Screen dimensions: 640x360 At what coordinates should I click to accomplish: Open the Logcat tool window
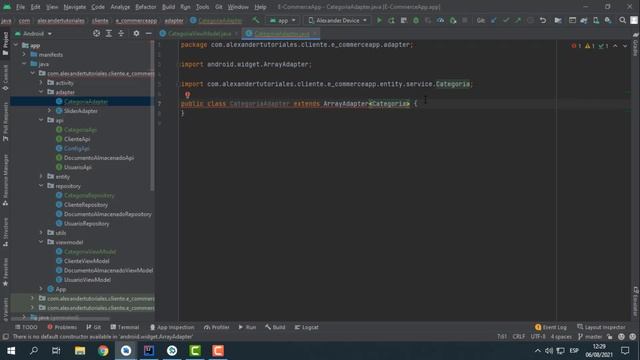(307, 327)
